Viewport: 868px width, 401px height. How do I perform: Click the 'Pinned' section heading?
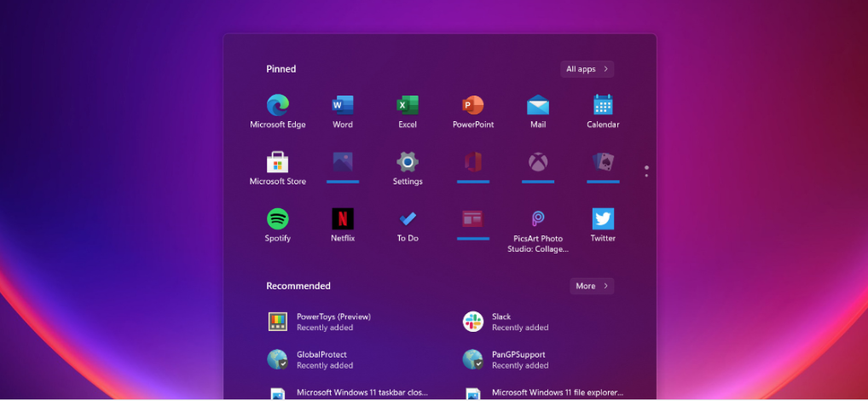coord(281,69)
